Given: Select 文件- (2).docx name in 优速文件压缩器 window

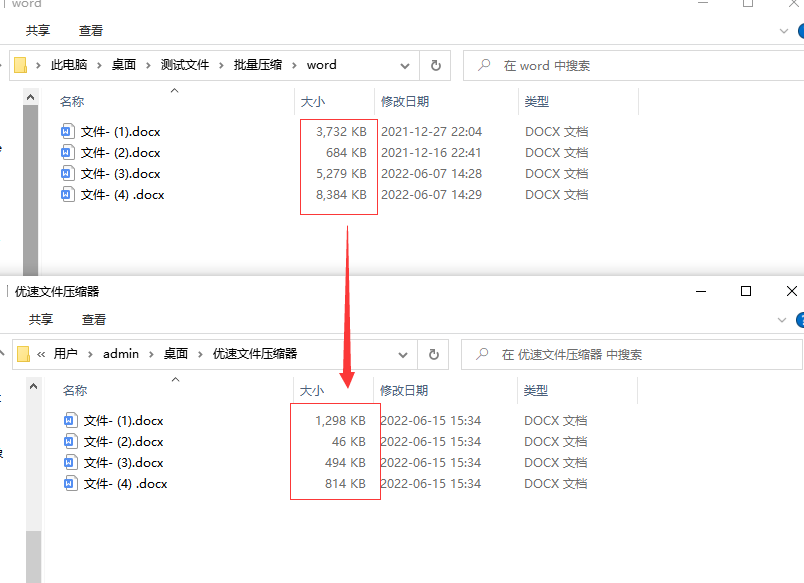Looking at the screenshot, I should pos(124,442).
